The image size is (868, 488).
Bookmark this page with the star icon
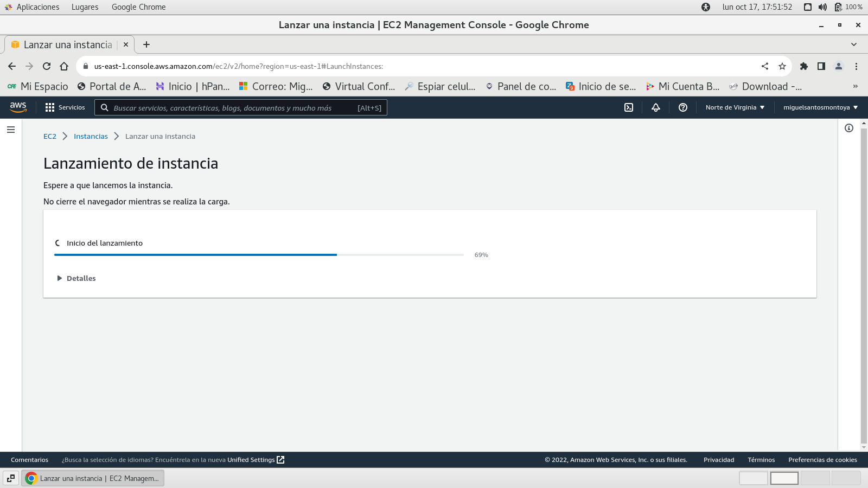click(782, 66)
